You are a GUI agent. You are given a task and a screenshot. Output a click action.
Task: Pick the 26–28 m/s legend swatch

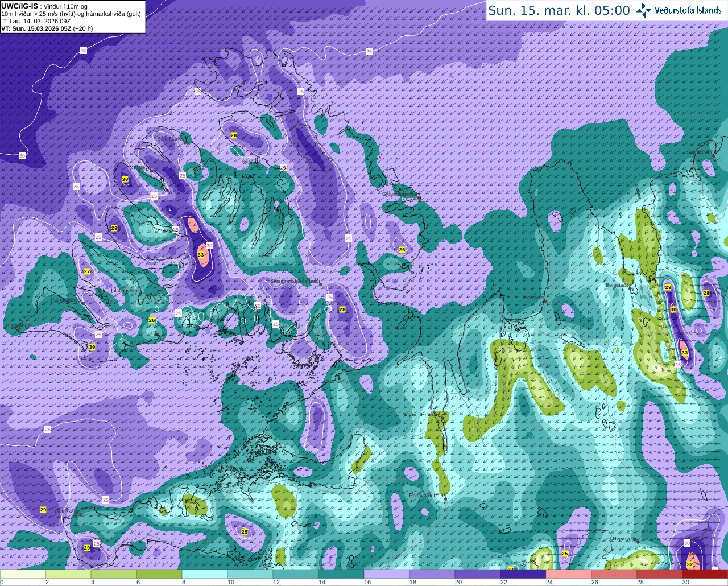pos(614,574)
